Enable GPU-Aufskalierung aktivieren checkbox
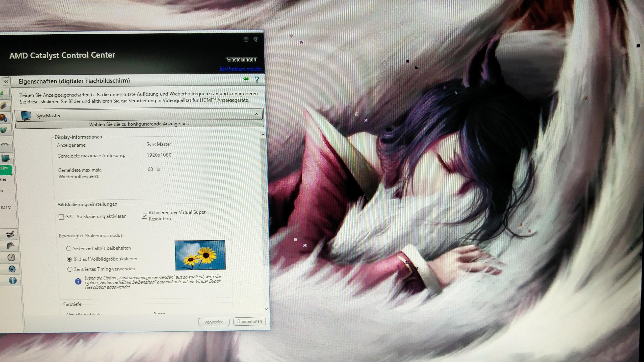The width and height of the screenshot is (644, 362). 61,217
